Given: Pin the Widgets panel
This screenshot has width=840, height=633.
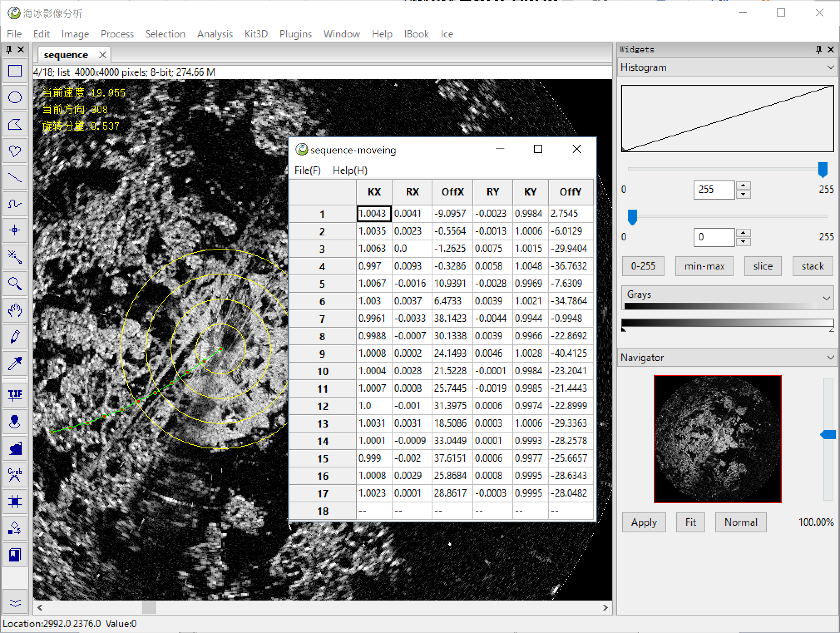Looking at the screenshot, I should 818,49.
